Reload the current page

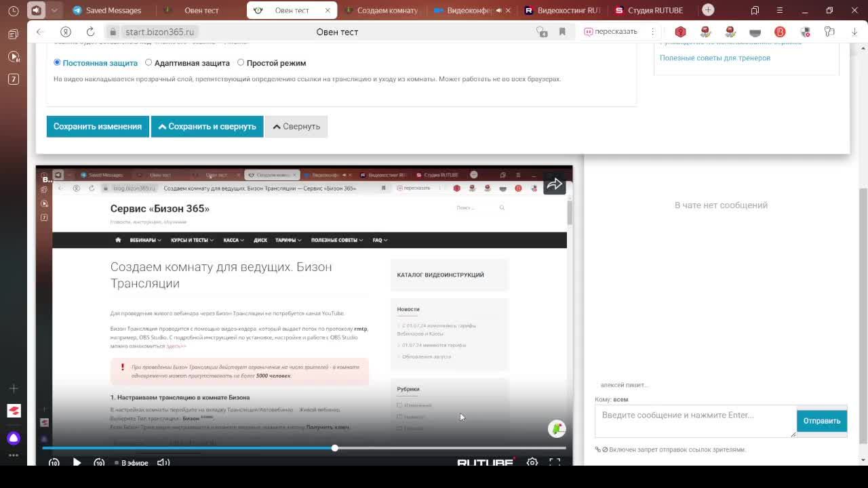pyautogui.click(x=90, y=32)
